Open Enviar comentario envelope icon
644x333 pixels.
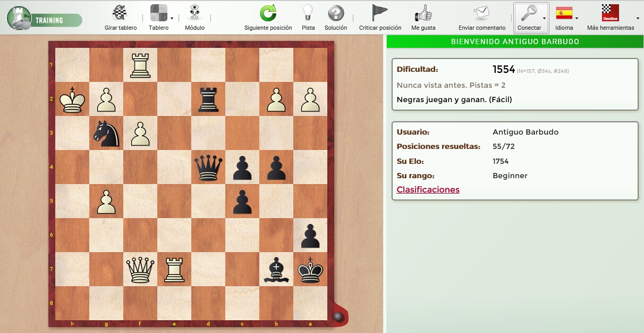(482, 13)
